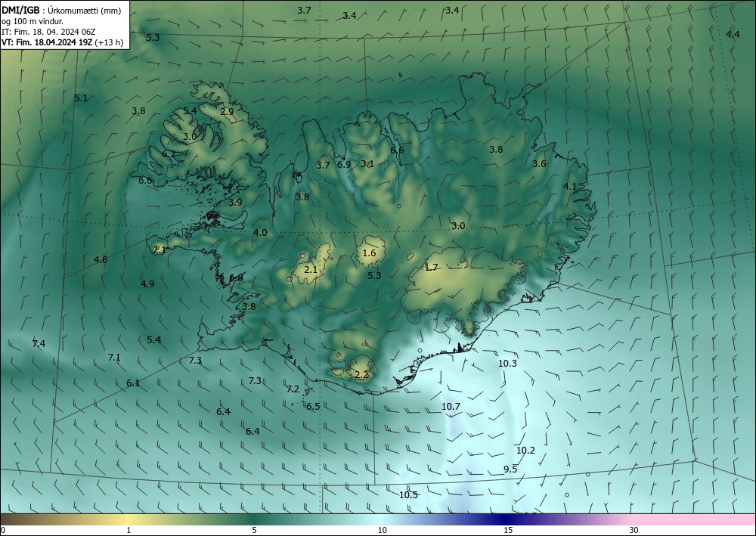
Task: Click the subtitle "og 100 m vindur."
Action: [x=33, y=21]
